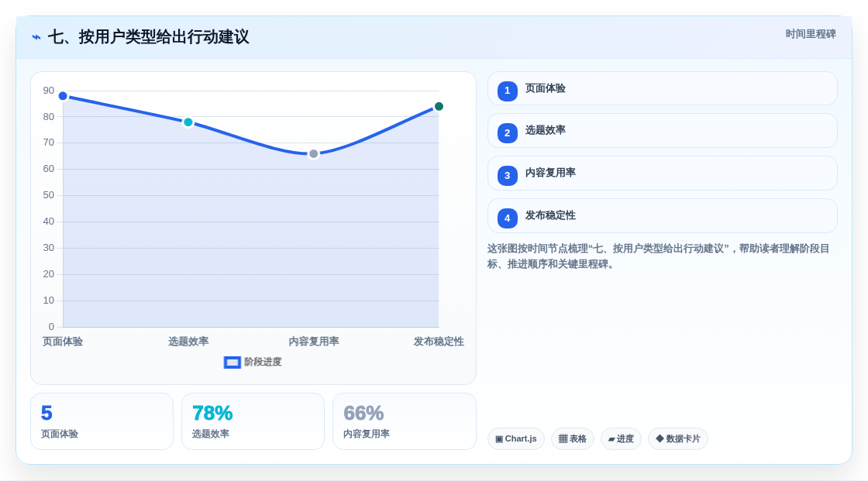The width and height of the screenshot is (868, 481).
Task: Click number badge 2 for 选题效率
Action: pyautogui.click(x=507, y=133)
